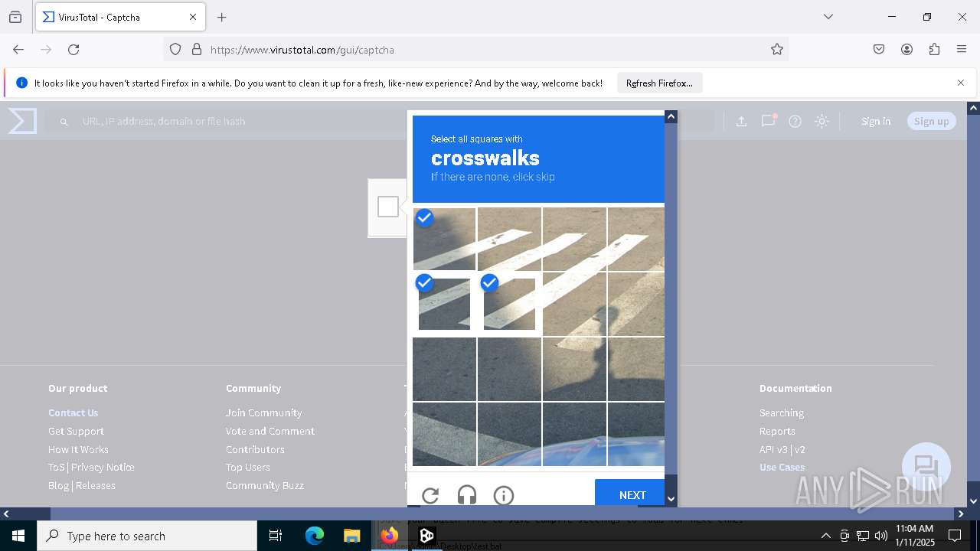980x551 pixels.
Task: Select second-row fourth tile
Action: [x=636, y=304]
